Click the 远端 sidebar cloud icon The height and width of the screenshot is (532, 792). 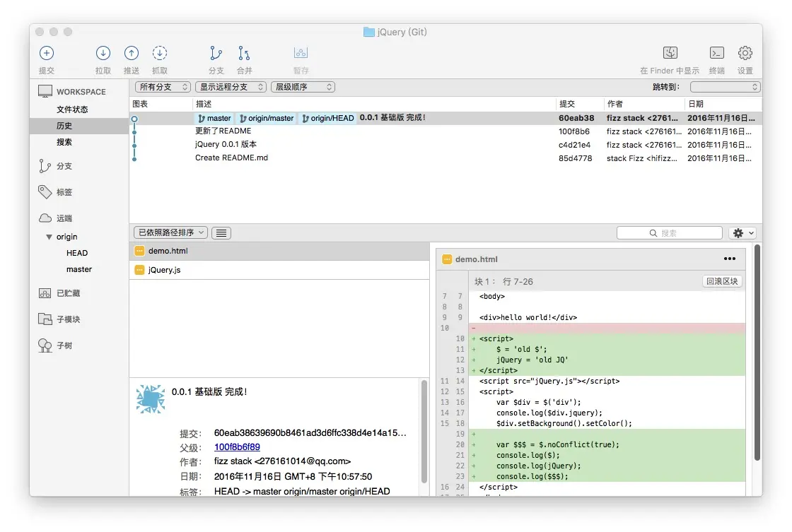45,218
